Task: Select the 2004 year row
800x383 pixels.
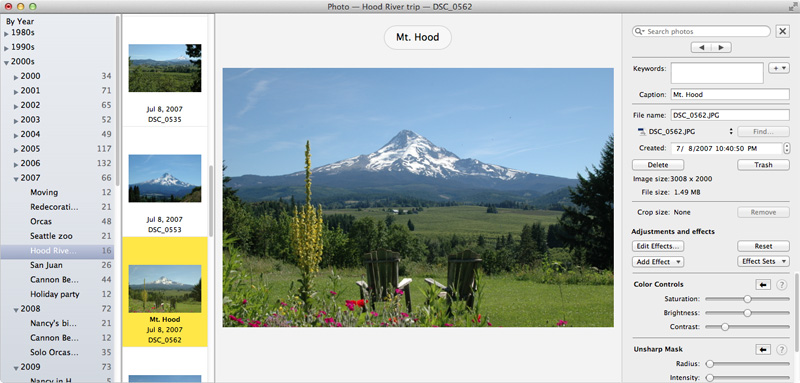Action: coord(57,134)
